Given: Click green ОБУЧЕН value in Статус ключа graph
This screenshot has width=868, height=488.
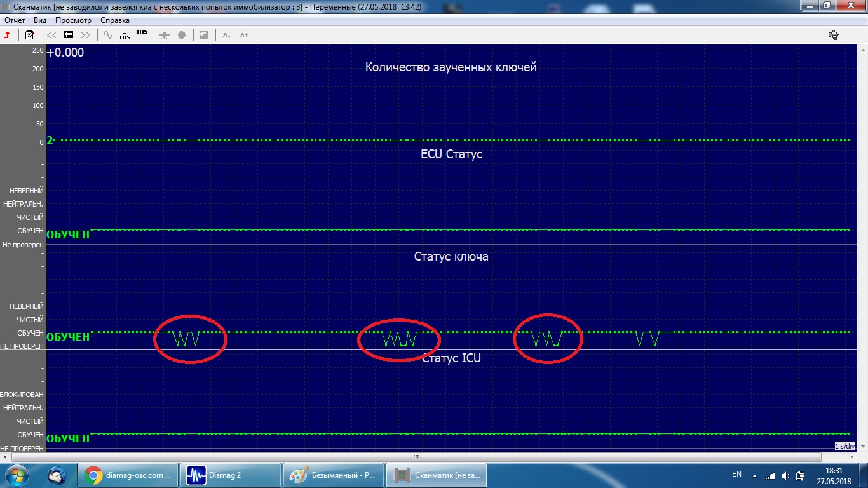Looking at the screenshot, I should [x=68, y=337].
